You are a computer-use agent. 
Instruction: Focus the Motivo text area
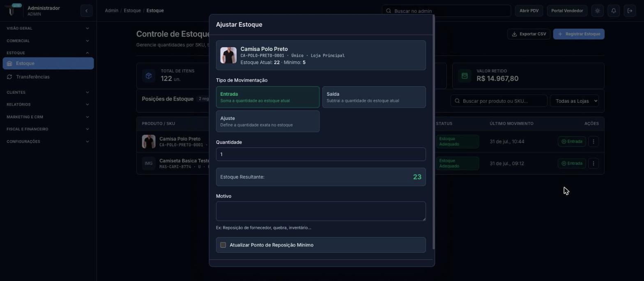pos(321,211)
